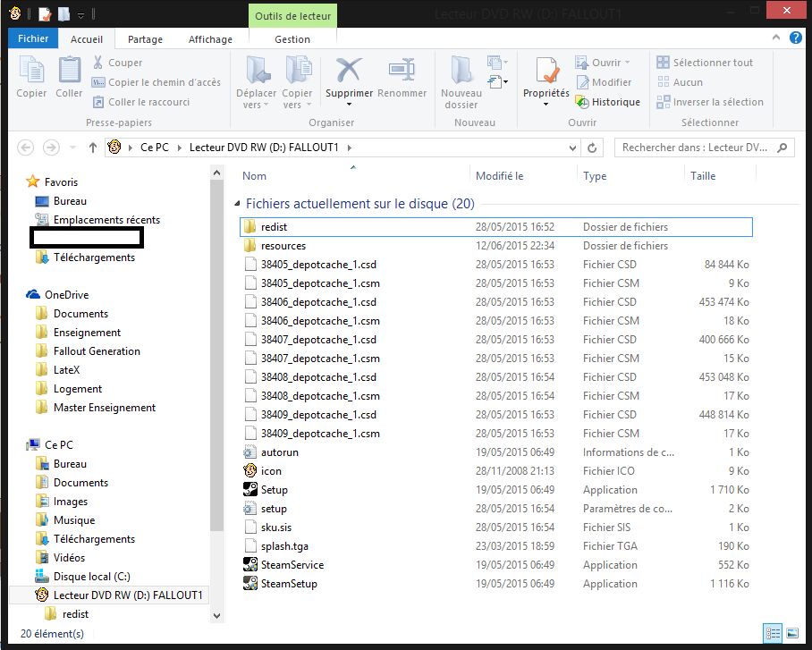Click the Propriétés icon

(x=546, y=70)
